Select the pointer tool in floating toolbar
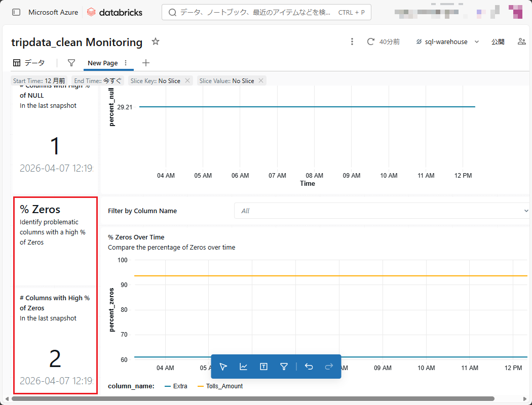532x405 pixels. tap(223, 367)
